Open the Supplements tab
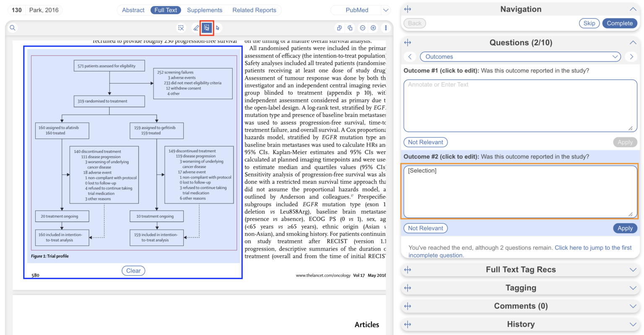644x335 pixels. pos(205,10)
